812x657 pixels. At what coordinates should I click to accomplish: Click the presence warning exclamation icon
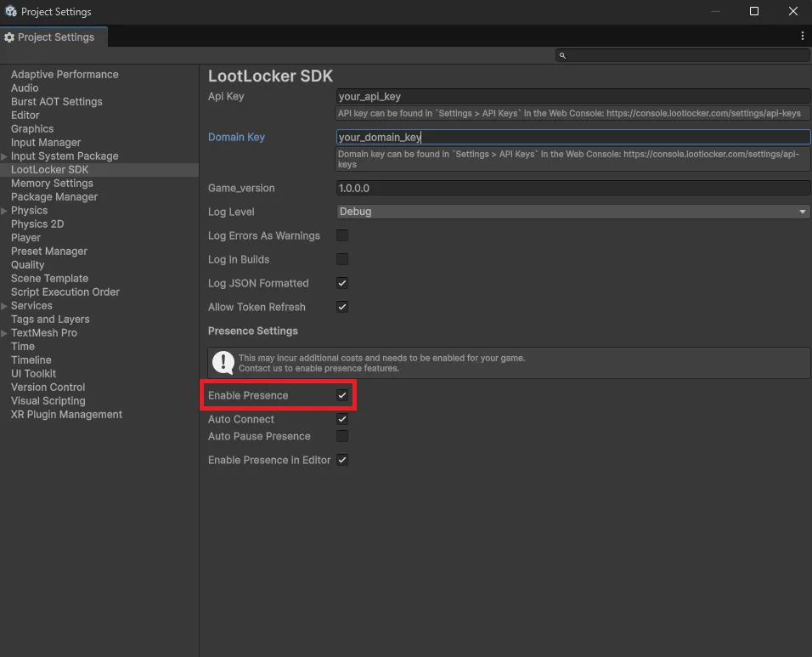[x=223, y=363]
